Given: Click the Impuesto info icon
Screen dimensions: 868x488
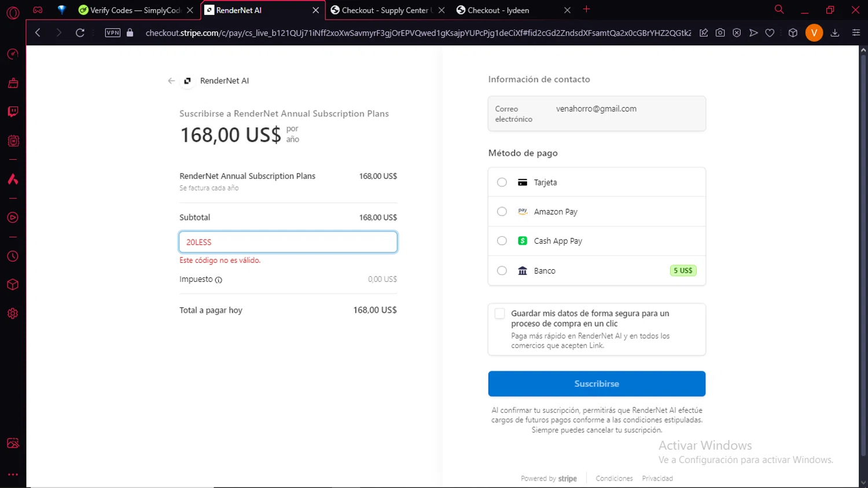Looking at the screenshot, I should tap(219, 280).
